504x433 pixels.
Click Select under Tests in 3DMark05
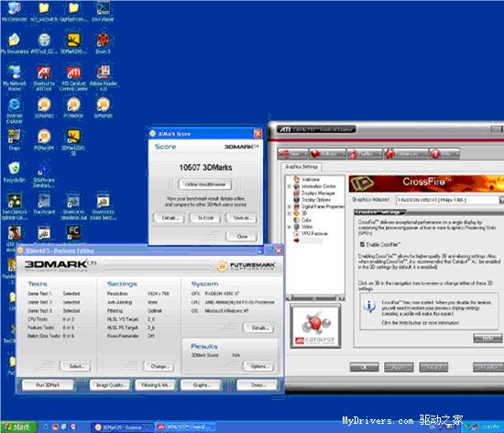(75, 366)
